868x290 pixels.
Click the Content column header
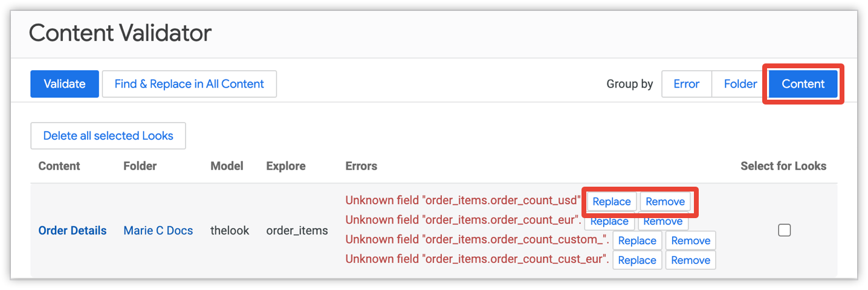point(59,166)
